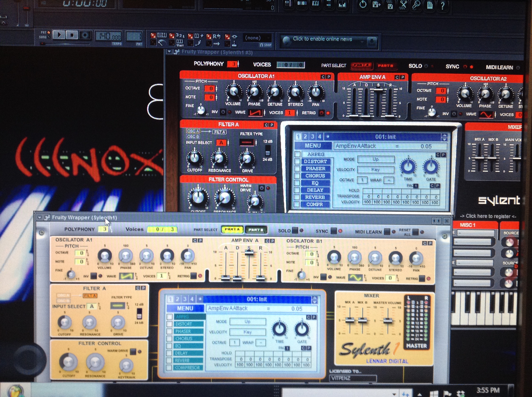Open the Playlist view from the toolbar
This screenshot has height=397, width=532.
288,4
